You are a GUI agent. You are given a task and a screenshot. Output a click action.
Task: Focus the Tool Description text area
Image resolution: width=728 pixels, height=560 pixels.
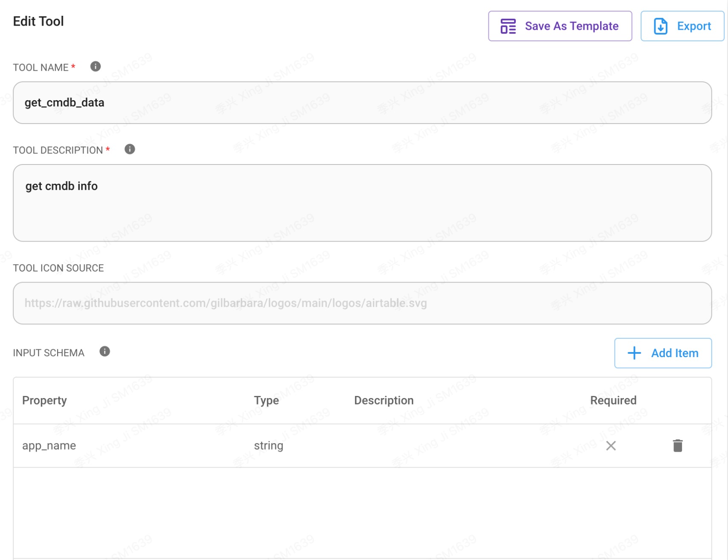(362, 203)
